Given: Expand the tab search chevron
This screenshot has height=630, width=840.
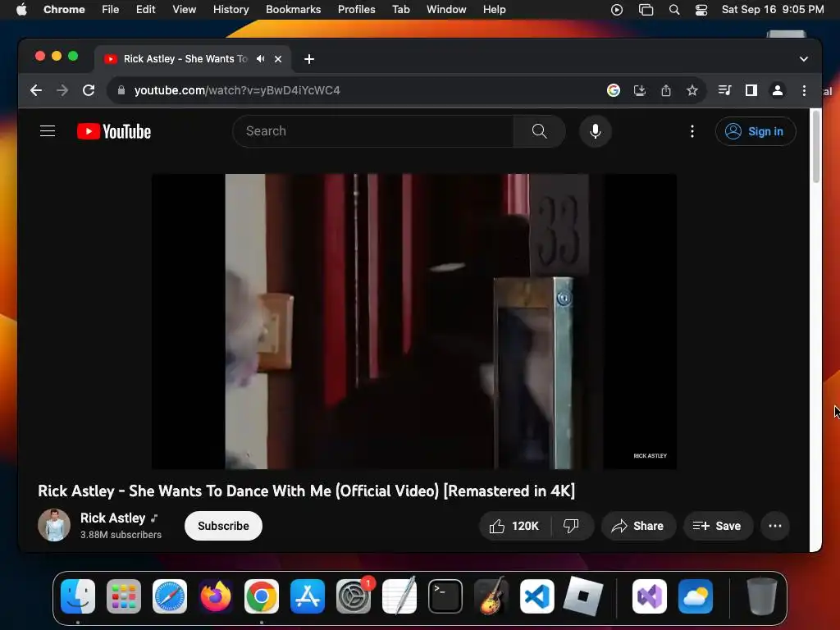Looking at the screenshot, I should tap(804, 59).
